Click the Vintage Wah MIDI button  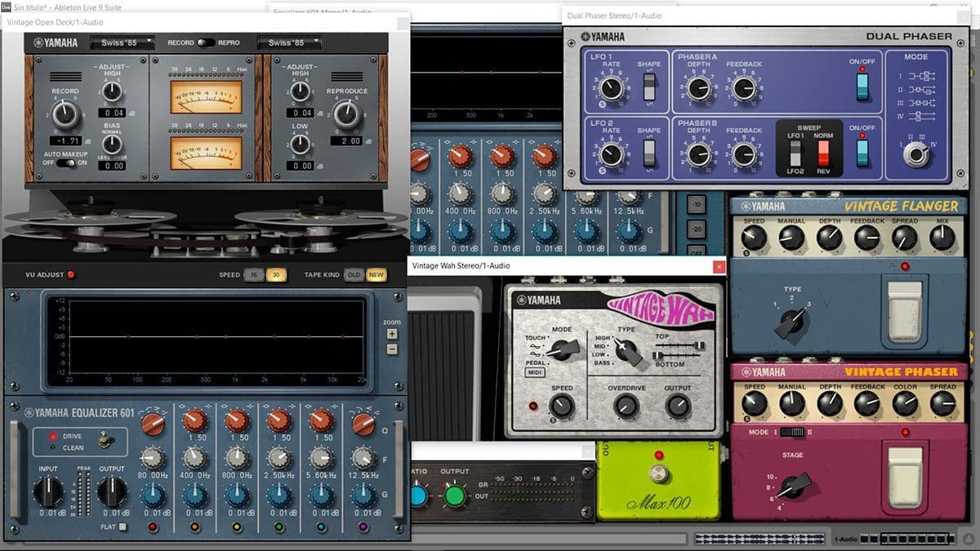(x=535, y=373)
